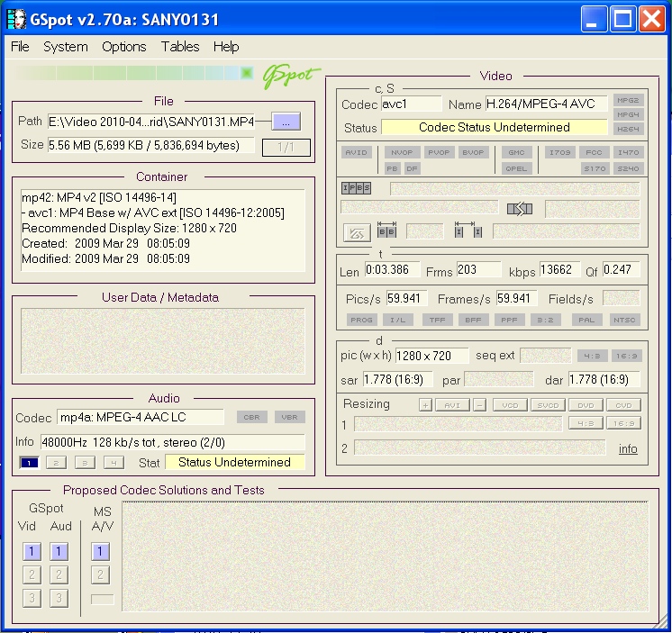Click the CBR audio indicator
This screenshot has height=633, width=672.
pyautogui.click(x=251, y=417)
